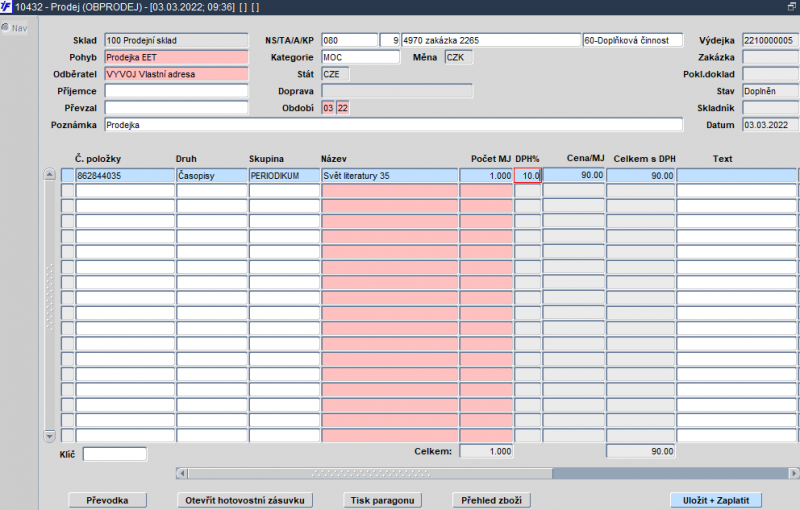Click the Výdejka field with 2210000005
800x510 pixels.
click(770, 40)
